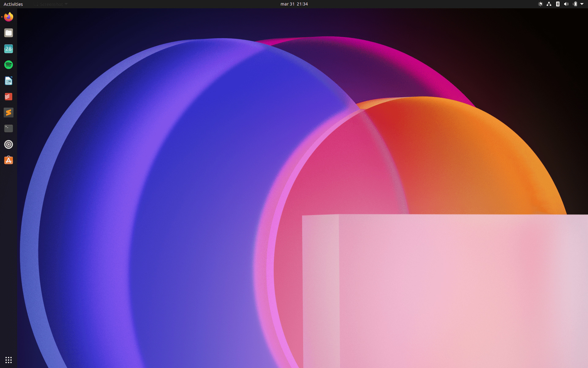Show Applications grid button

coord(9,360)
